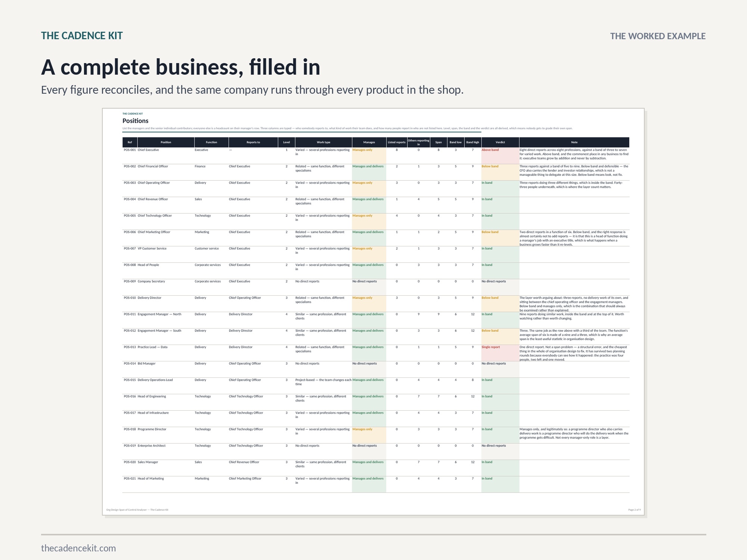Select the Span column header
This screenshot has width=747, height=560.
(x=438, y=142)
